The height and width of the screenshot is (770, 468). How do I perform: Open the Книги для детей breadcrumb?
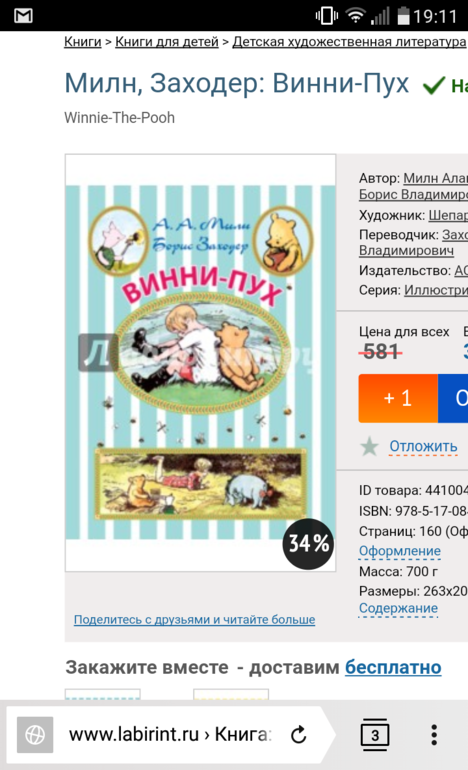(x=166, y=42)
